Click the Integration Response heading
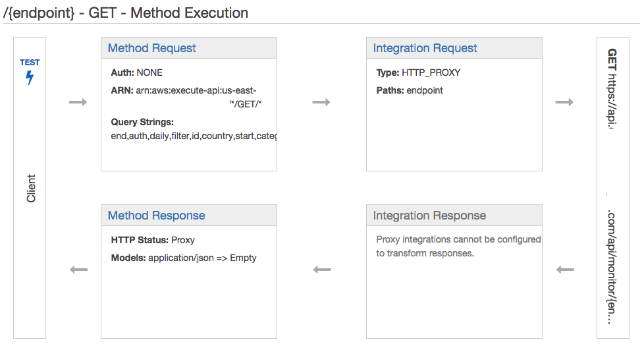The width and height of the screenshot is (644, 350). coord(429,216)
